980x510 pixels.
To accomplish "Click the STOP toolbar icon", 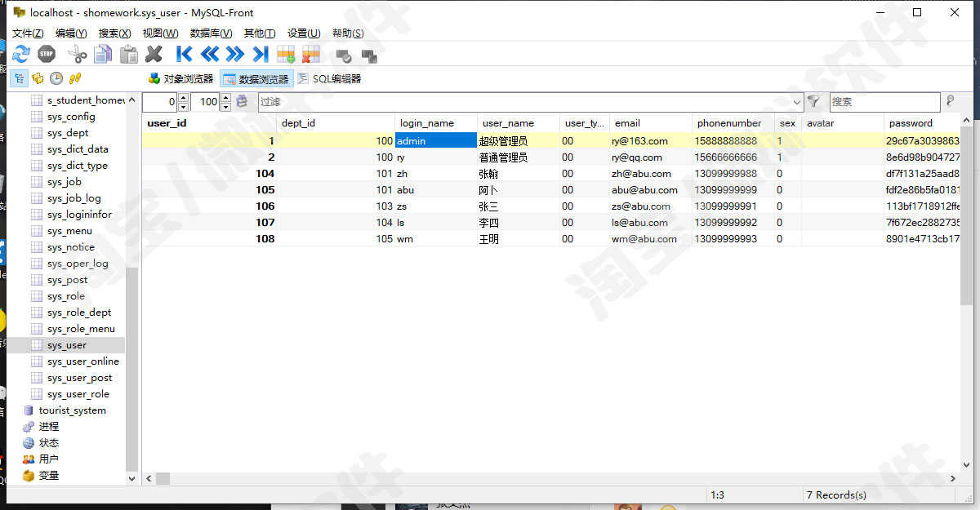I will click(47, 55).
